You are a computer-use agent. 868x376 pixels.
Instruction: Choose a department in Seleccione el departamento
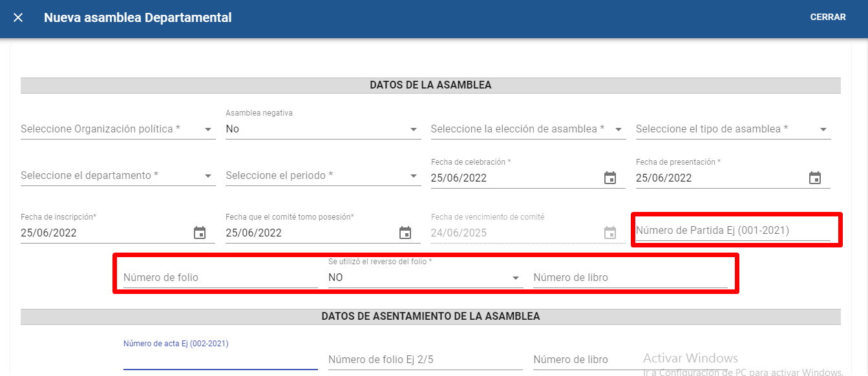tap(118, 176)
